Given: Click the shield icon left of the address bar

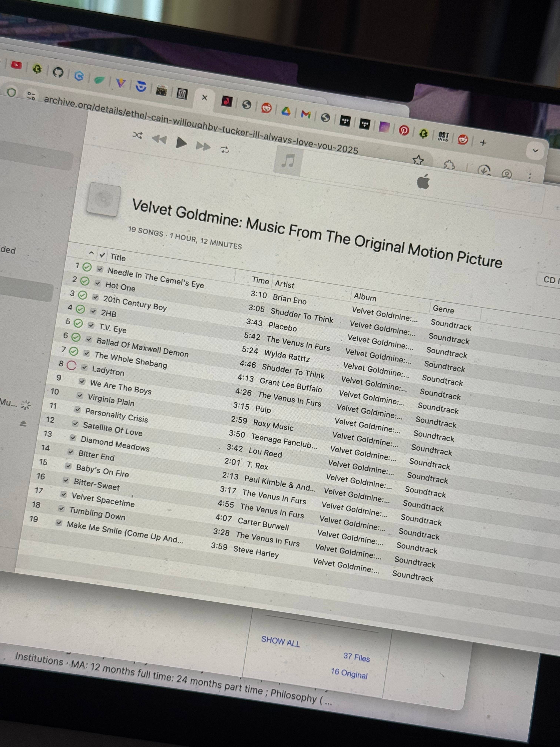Looking at the screenshot, I should pyautogui.click(x=12, y=92).
